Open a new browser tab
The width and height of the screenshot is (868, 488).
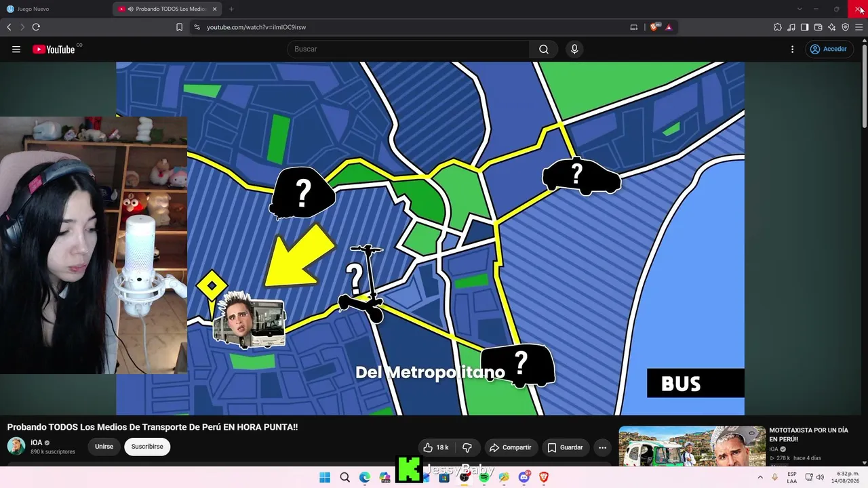(231, 9)
